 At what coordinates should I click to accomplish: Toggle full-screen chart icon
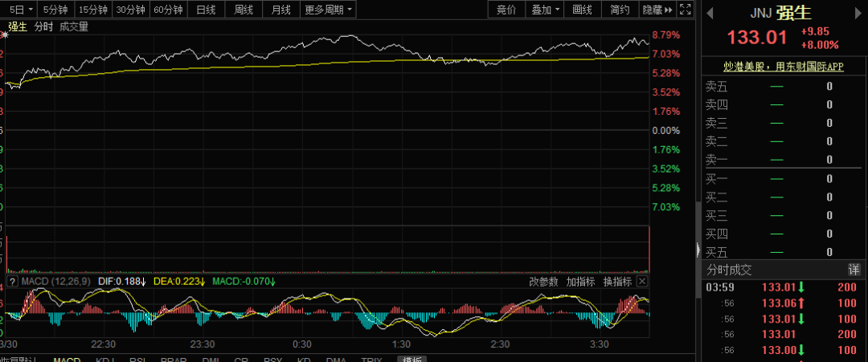(x=685, y=10)
